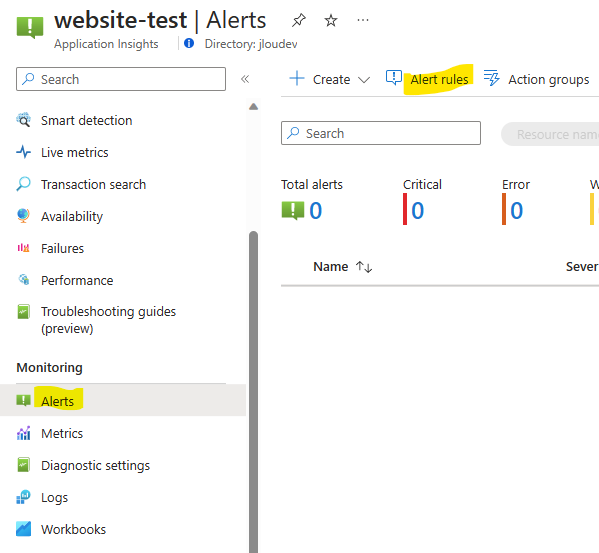Click the Critical alerts count
The image size is (599, 553).
[x=418, y=210]
